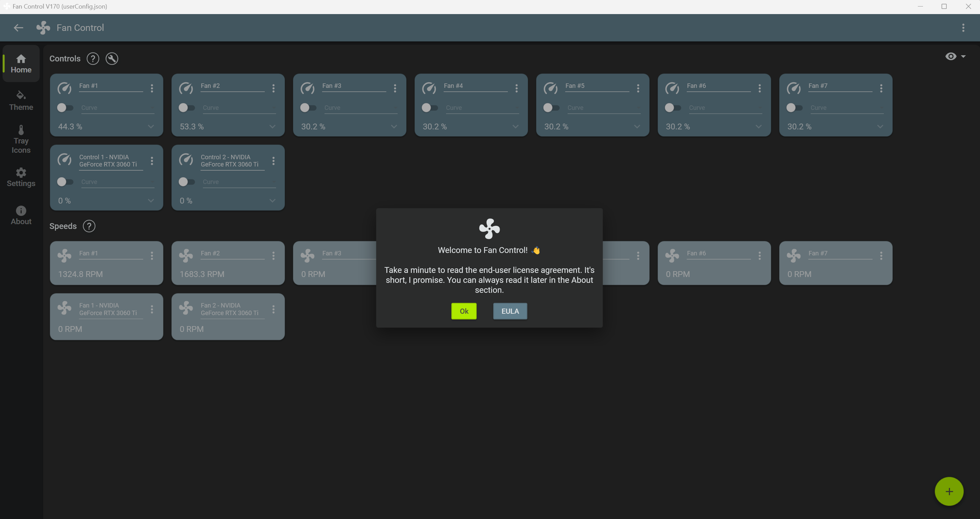The width and height of the screenshot is (980, 519).
Task: Click the back arrow in header
Action: 18,28
